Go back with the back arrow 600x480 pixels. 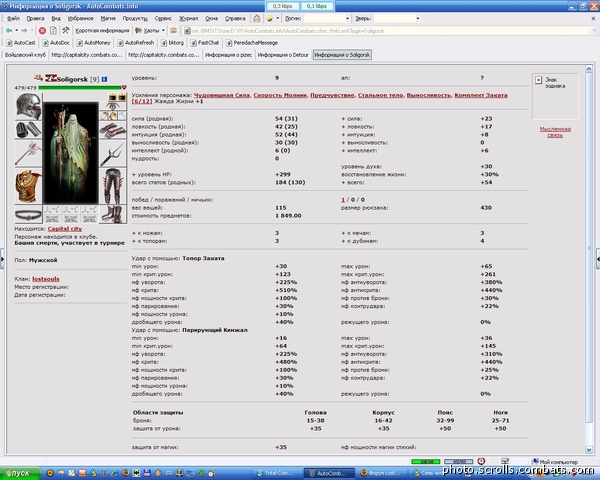[8, 30]
